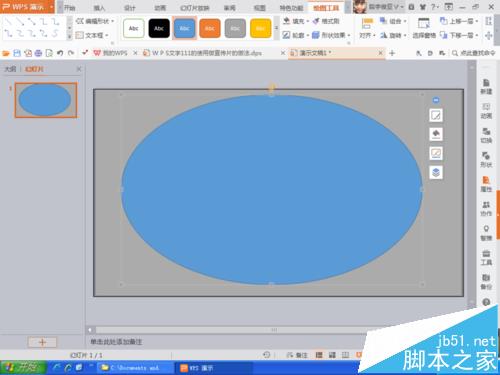Switch to normal view in status bar
Image resolution: width=500 pixels, height=375 pixels.
point(319,355)
